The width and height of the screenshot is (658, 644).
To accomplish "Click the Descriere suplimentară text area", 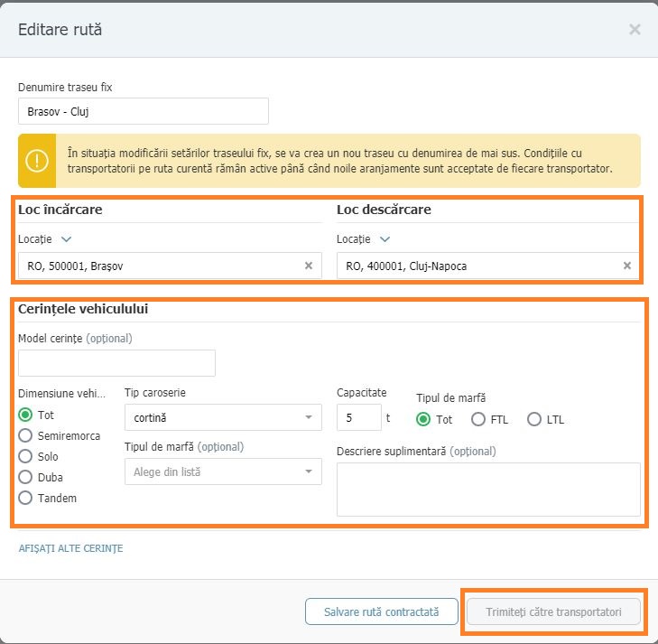I will (488, 490).
